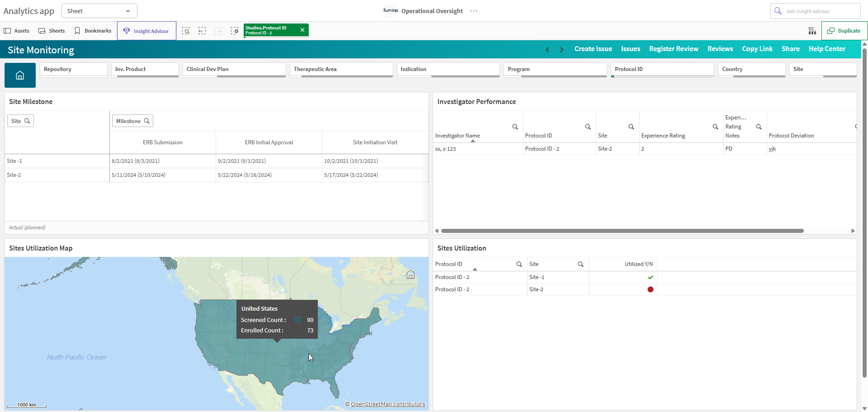This screenshot has width=868, height=412.
Task: Open Help Center
Action: tap(827, 49)
